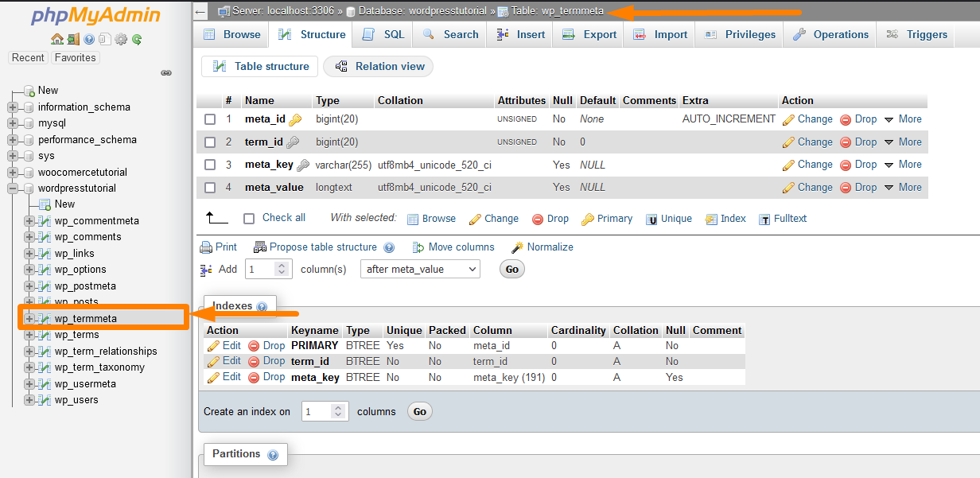Click the Propose table structure help icon

click(x=389, y=247)
